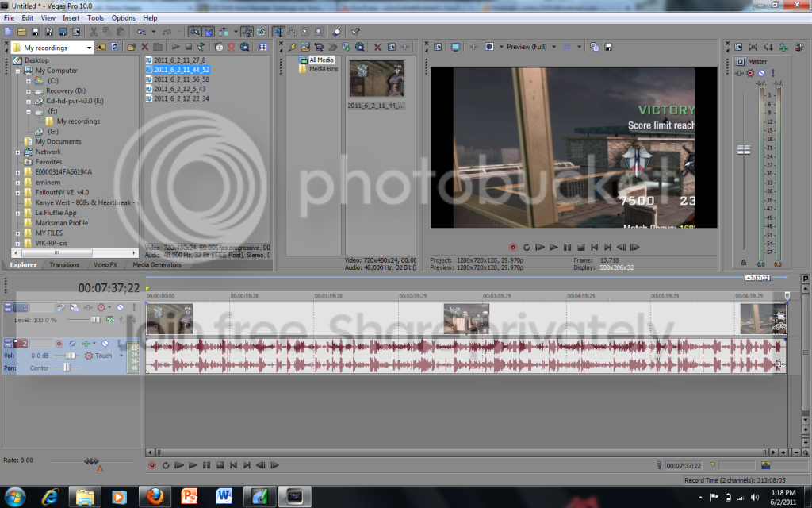Viewport: 812px width, 508px height.
Task: Open the File menu
Action: coord(10,17)
